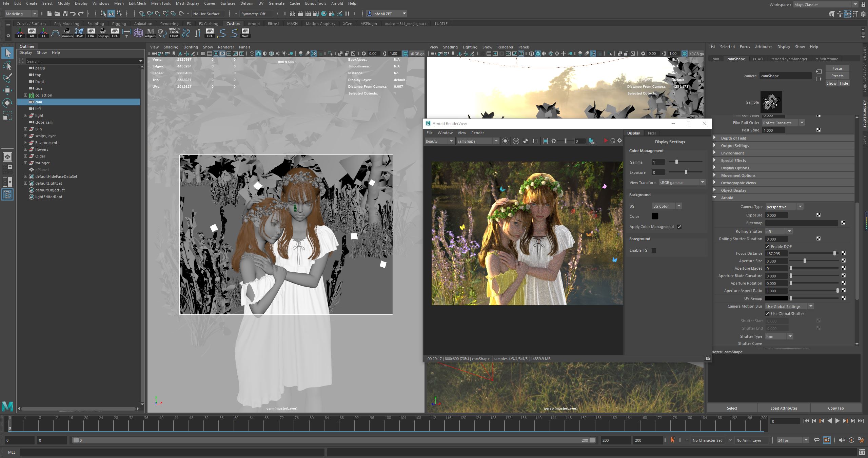The image size is (868, 458).
Task: Open the View Transform sRGB gamma dropdown
Action: tap(682, 182)
